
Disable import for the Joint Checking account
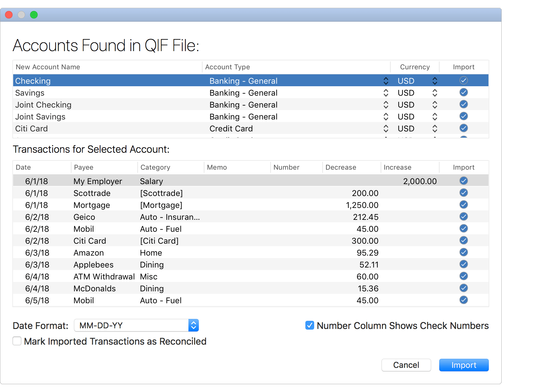tap(463, 104)
